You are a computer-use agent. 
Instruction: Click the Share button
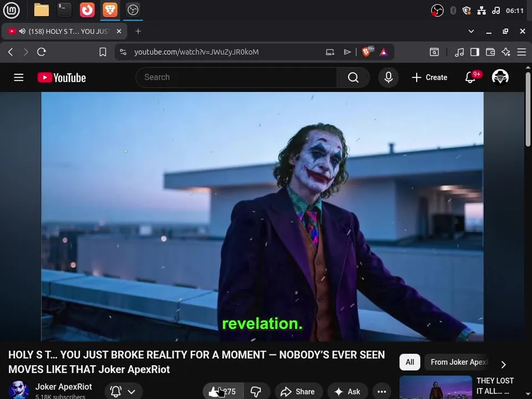[x=298, y=391]
